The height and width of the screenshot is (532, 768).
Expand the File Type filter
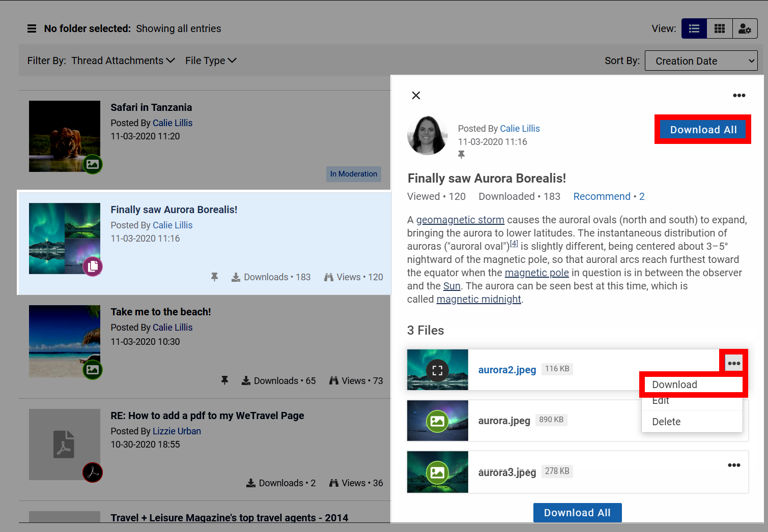[211, 61]
